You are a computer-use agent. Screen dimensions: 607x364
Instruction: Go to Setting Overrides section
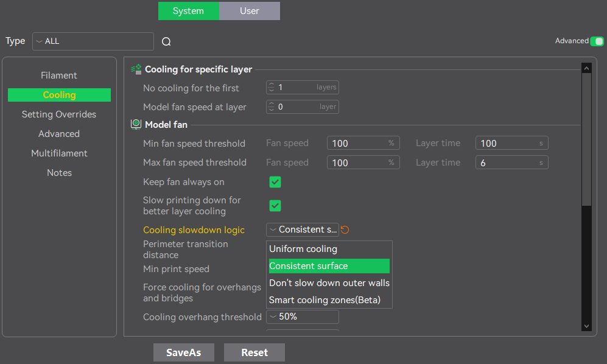point(59,114)
